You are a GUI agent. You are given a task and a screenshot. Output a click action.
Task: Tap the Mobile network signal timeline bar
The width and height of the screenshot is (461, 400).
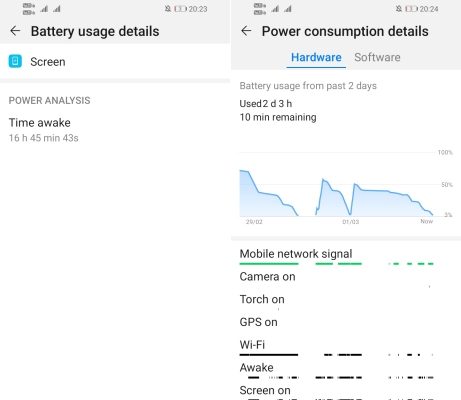(x=337, y=264)
